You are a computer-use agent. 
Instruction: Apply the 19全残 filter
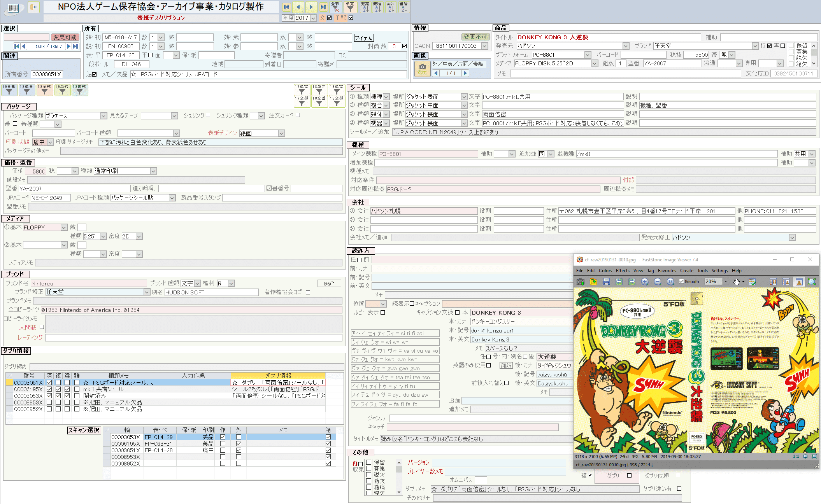(45, 90)
